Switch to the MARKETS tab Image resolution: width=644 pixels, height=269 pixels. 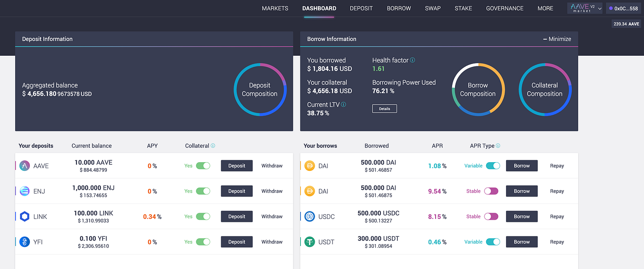tap(275, 8)
